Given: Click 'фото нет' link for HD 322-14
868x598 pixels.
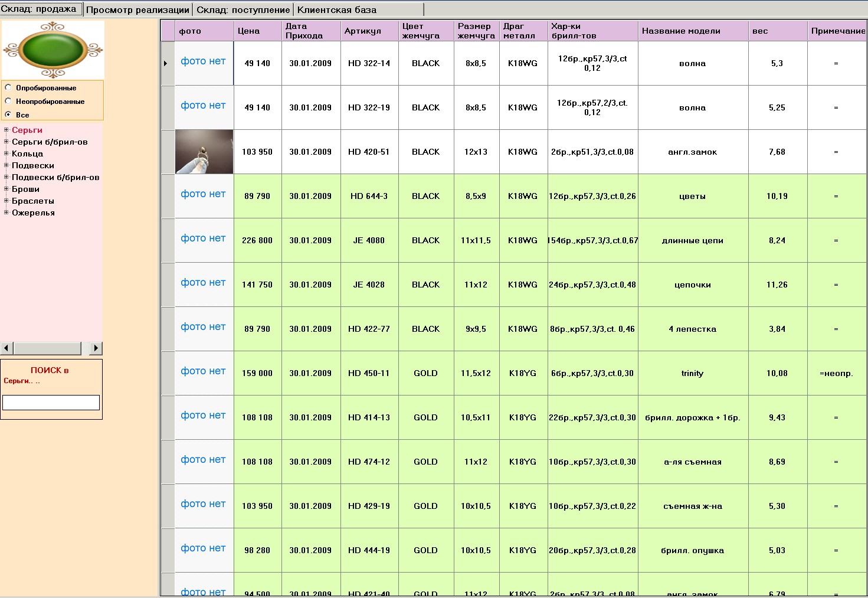Looking at the screenshot, I should (x=203, y=61).
